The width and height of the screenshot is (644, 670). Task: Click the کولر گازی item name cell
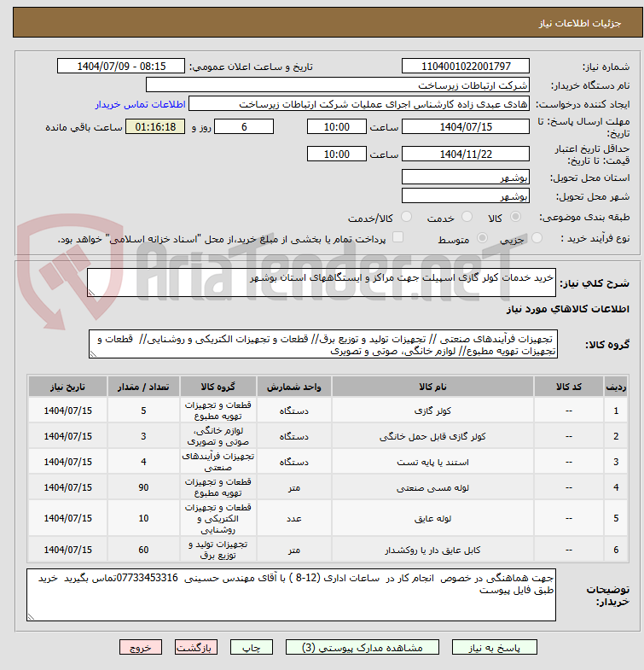(432, 411)
